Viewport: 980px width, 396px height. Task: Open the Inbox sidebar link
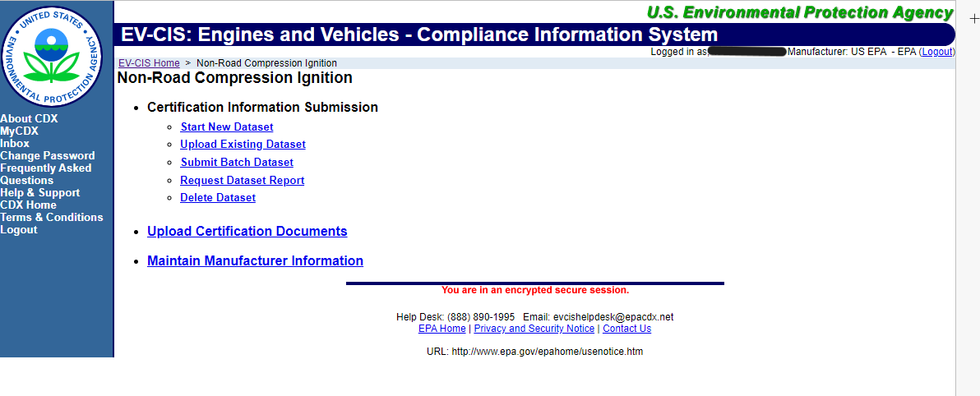[x=15, y=144]
